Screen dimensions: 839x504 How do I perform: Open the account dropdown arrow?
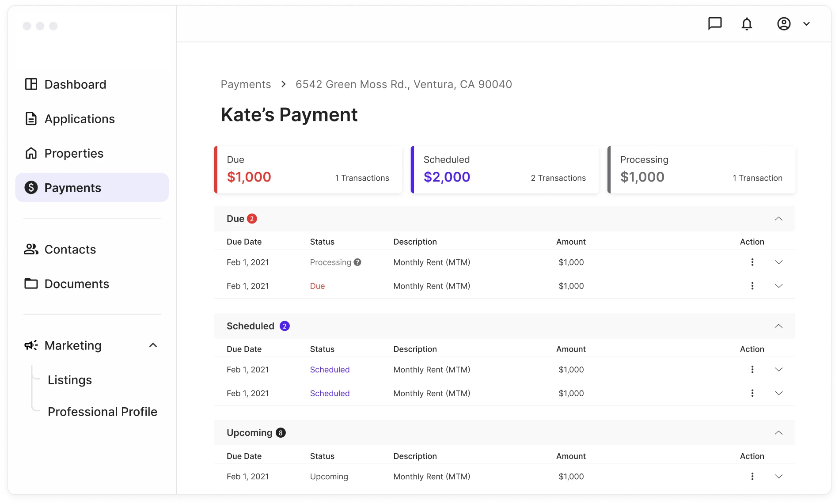pyautogui.click(x=806, y=24)
